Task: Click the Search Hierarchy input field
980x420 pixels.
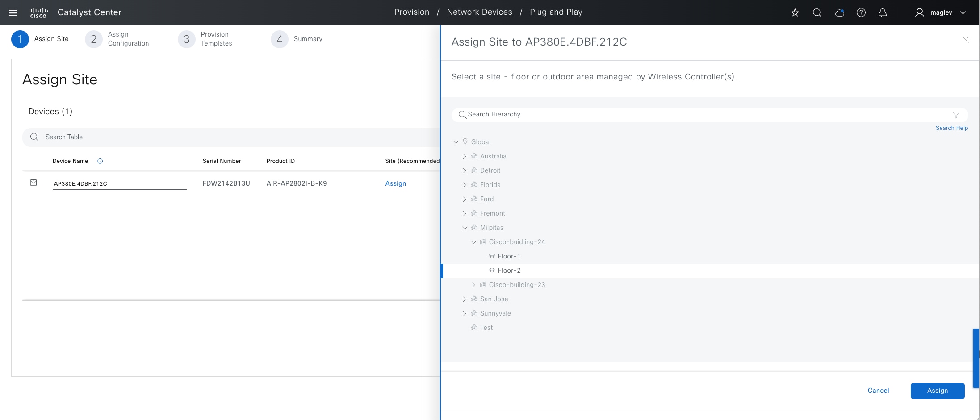Action: (710, 115)
